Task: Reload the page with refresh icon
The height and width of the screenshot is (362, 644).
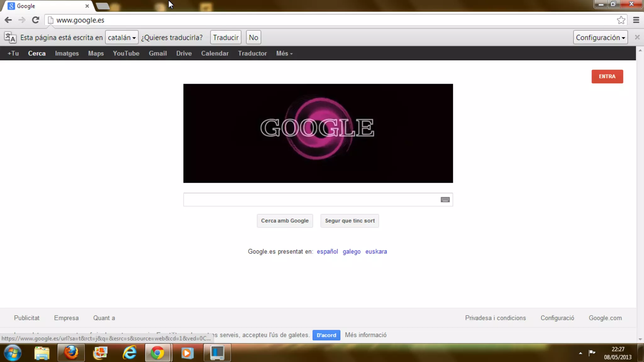Action: click(x=36, y=20)
